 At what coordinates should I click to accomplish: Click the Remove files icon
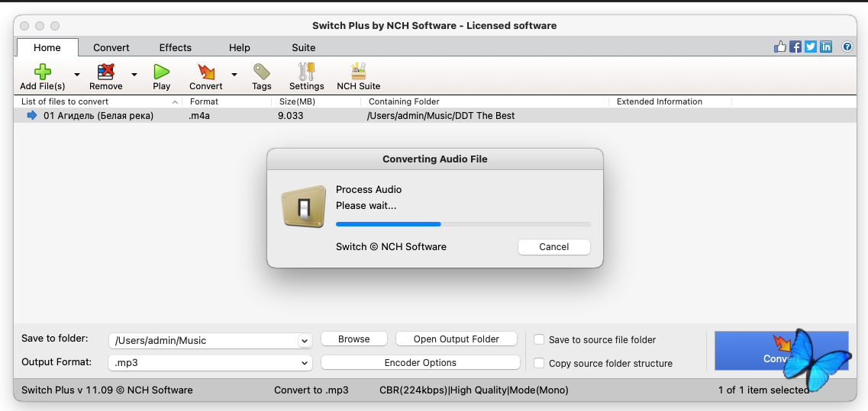tap(105, 72)
